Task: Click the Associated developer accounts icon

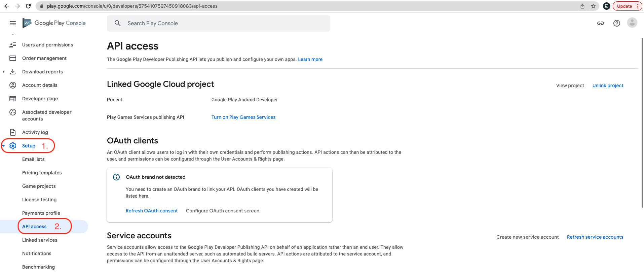Action: (x=13, y=112)
